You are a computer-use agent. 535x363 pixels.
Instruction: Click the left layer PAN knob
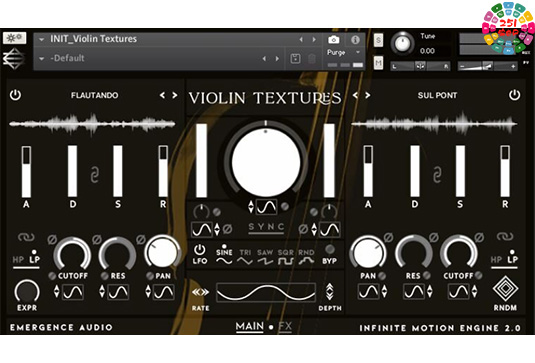[162, 253]
